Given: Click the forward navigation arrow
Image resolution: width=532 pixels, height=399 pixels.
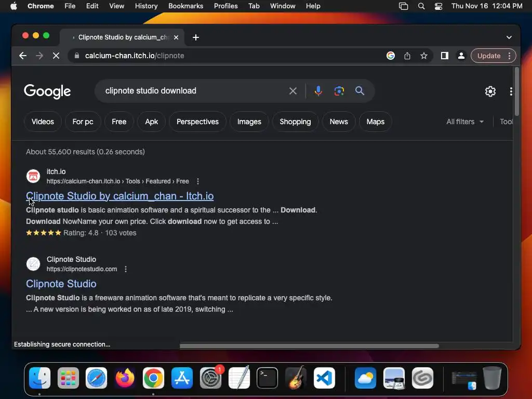Looking at the screenshot, I should coord(39,56).
